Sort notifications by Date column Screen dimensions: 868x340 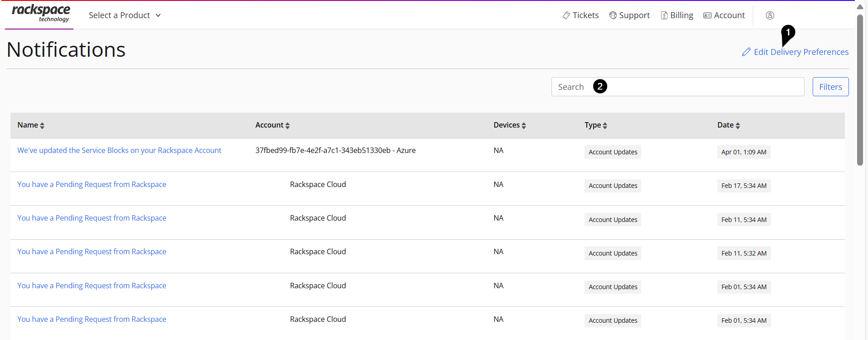(x=729, y=125)
